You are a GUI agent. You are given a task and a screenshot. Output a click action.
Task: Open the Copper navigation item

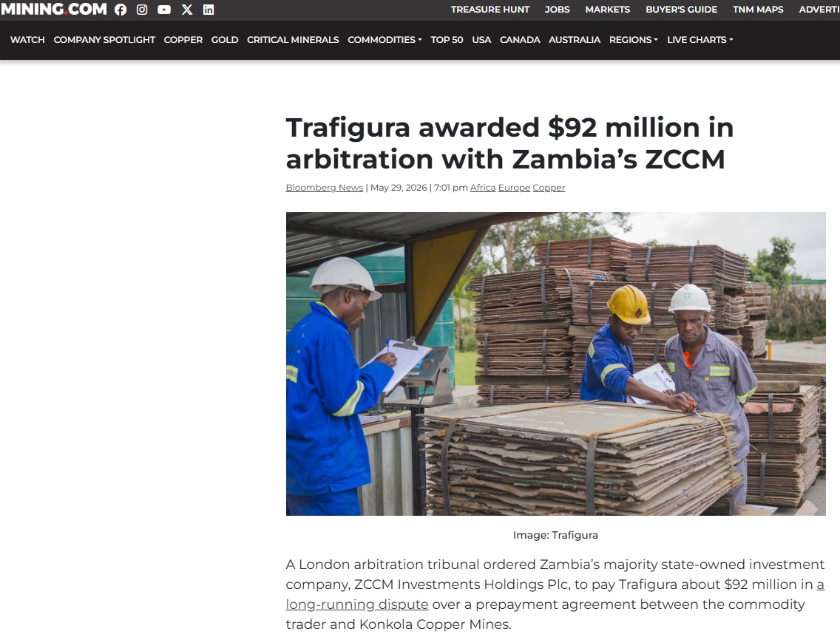183,40
